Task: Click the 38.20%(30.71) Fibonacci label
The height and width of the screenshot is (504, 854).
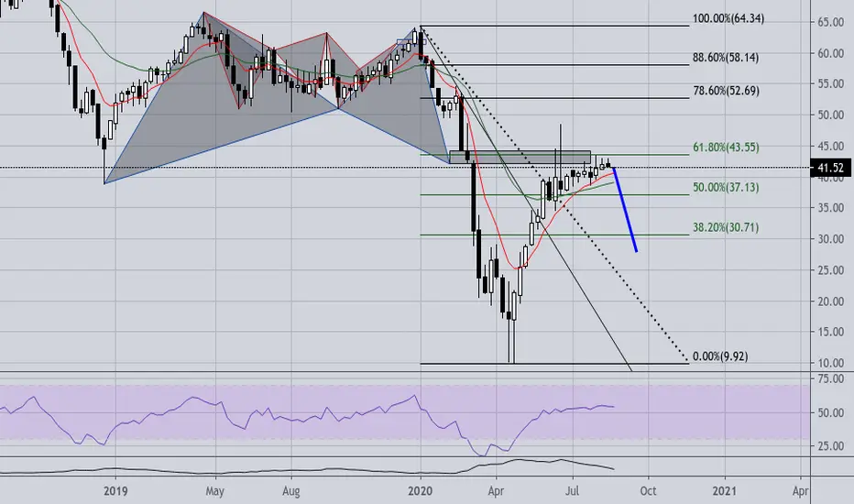Action: 726,227
